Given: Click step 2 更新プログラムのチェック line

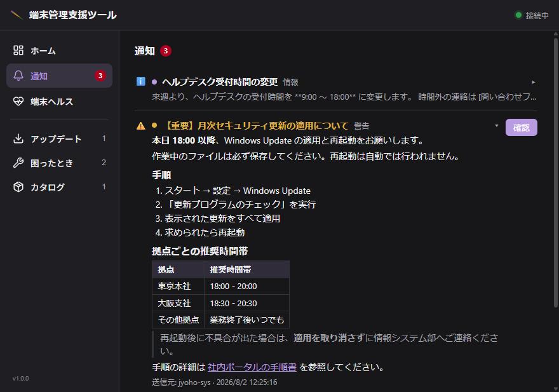Looking at the screenshot, I should click(x=236, y=204).
